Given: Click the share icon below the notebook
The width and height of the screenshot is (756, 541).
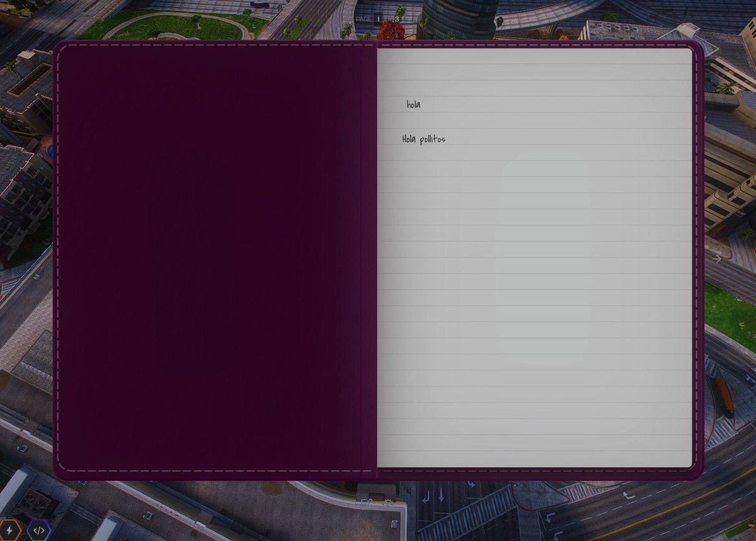Looking at the screenshot, I should (367, 502).
